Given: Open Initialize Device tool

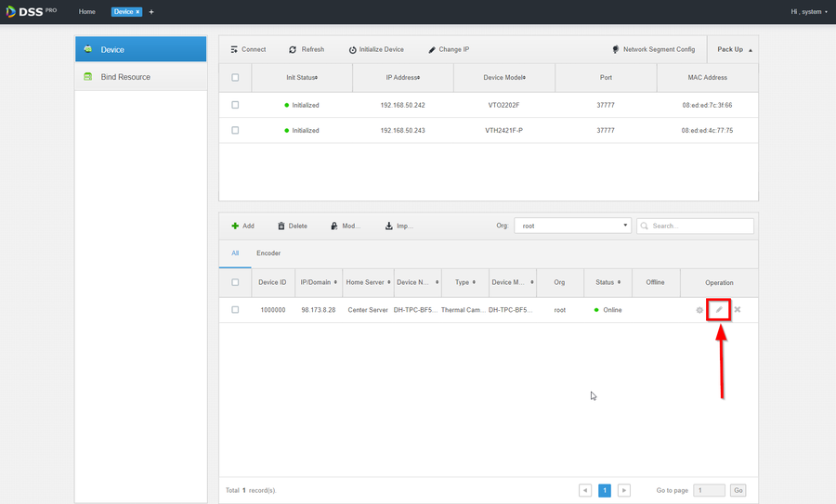Looking at the screenshot, I should [x=353, y=49].
